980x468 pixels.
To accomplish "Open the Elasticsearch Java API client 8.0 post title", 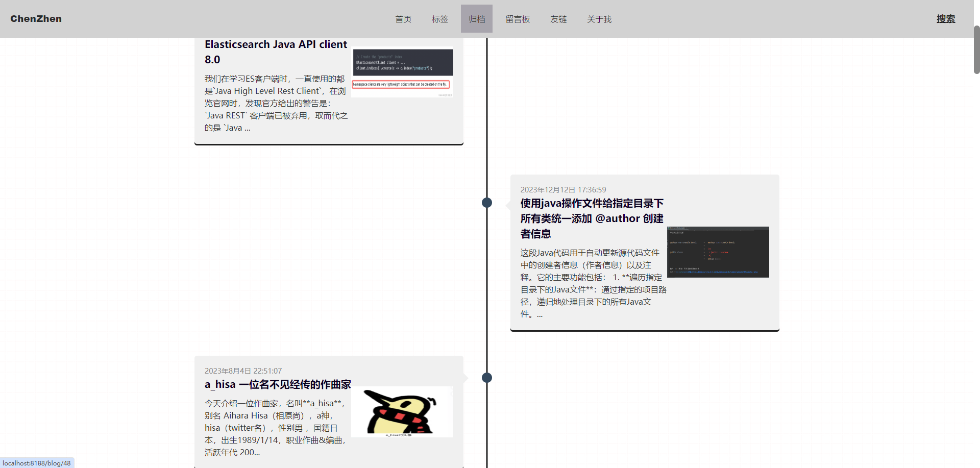I will (276, 52).
